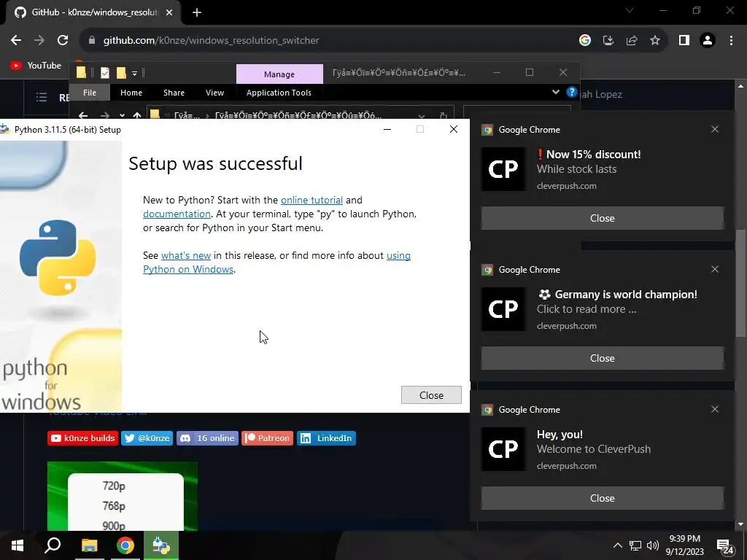Image resolution: width=747 pixels, height=560 pixels.
Task: Open the k0nze builds YouTube badge
Action: click(82, 438)
